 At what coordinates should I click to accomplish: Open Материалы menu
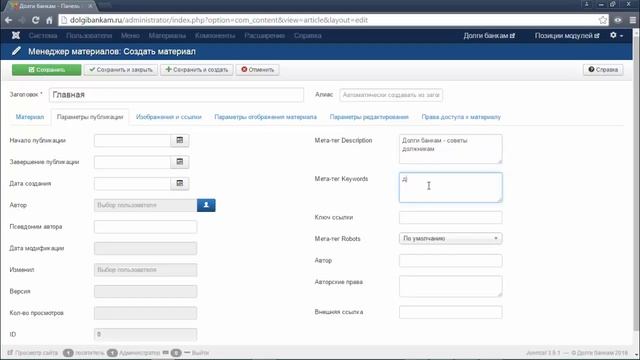[167, 36]
